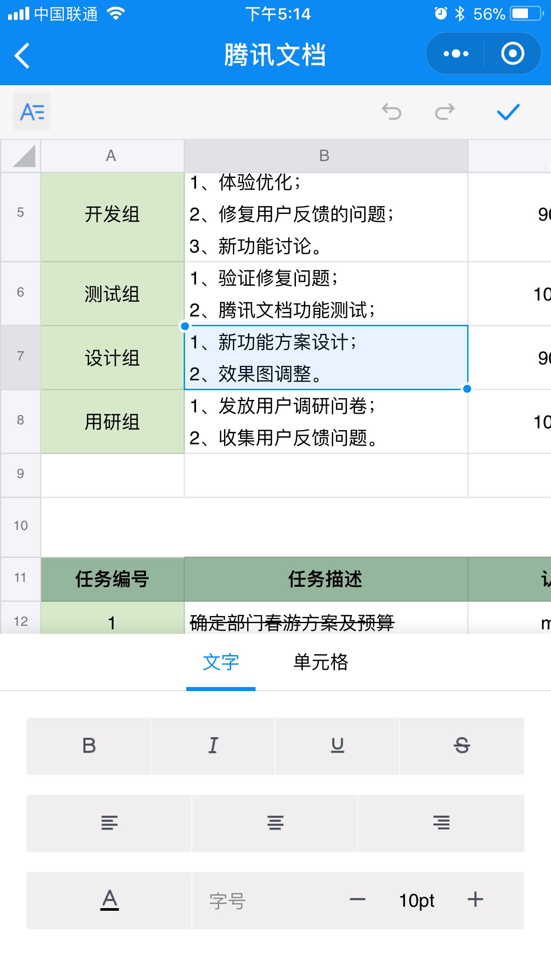Toggle italic formatting
The height and width of the screenshot is (980, 551).
click(x=213, y=746)
